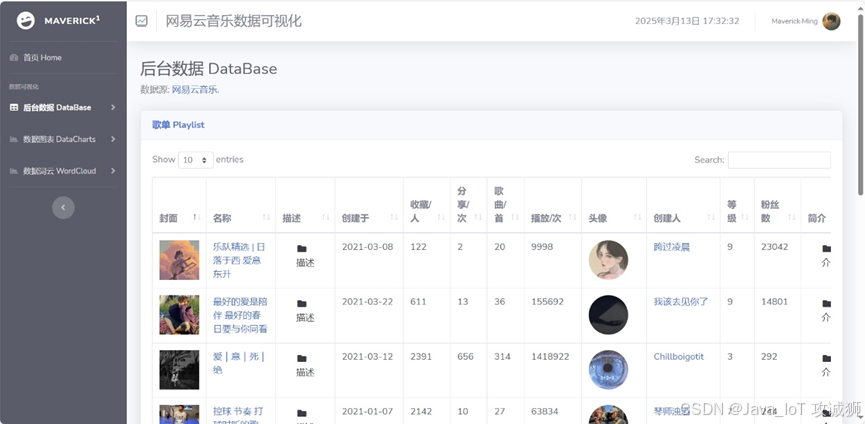Image resolution: width=865 pixels, height=424 pixels.
Task: Open the 描述 folder icon for 2021-03-22 row
Action: click(302, 304)
